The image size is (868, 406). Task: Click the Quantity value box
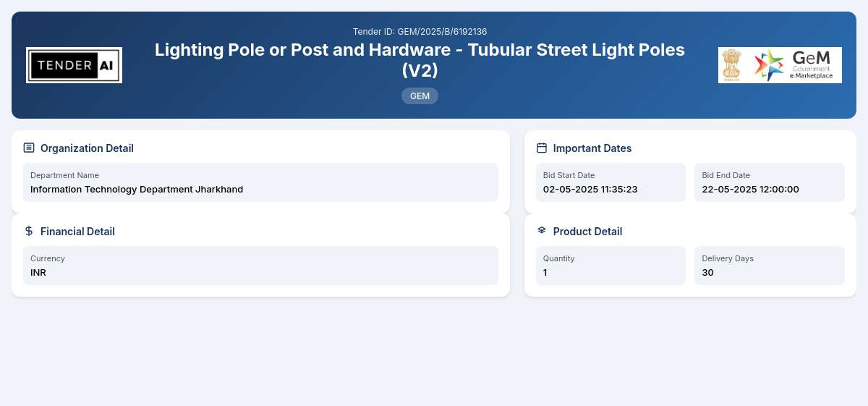[610, 266]
